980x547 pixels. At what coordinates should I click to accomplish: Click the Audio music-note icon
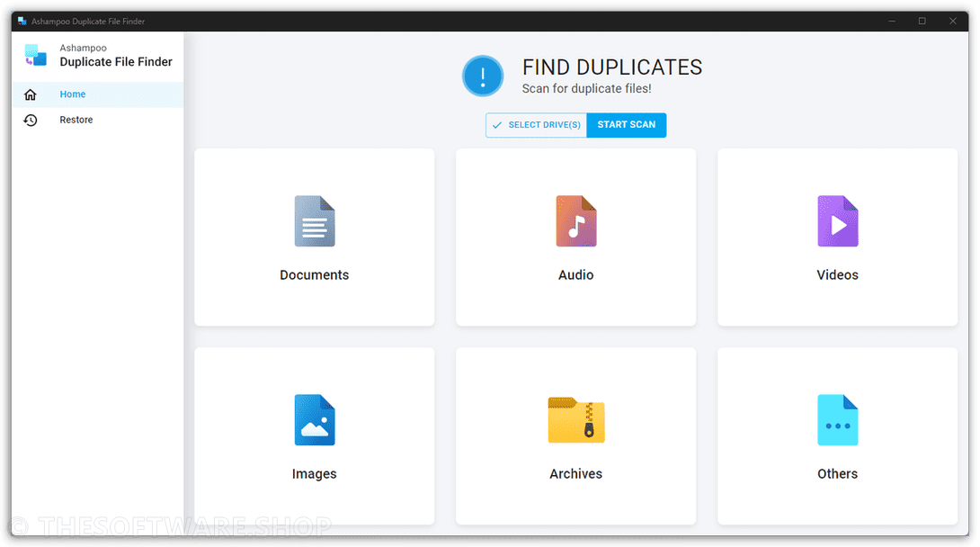576,221
